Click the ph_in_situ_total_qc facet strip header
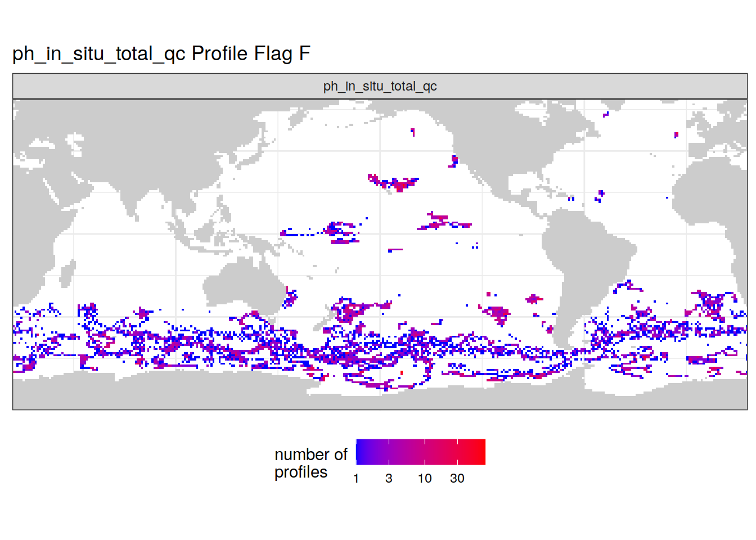Viewport: 756px width, 540px height. (380, 86)
